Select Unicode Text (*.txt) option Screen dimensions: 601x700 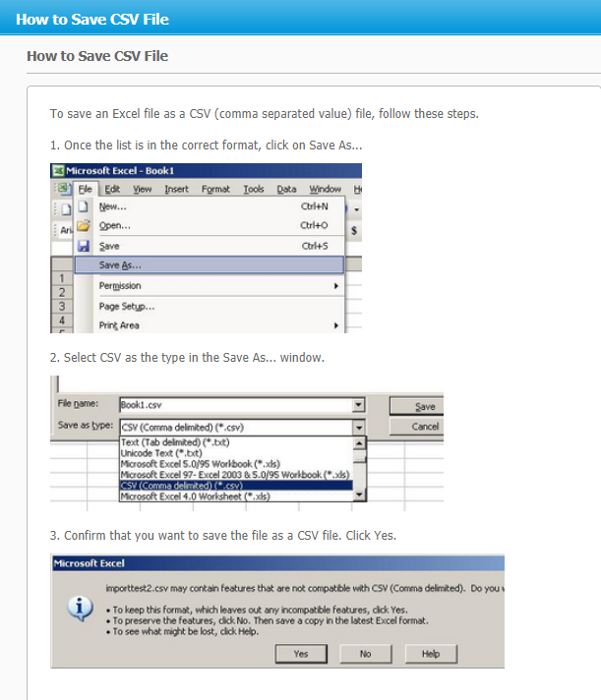(237, 453)
